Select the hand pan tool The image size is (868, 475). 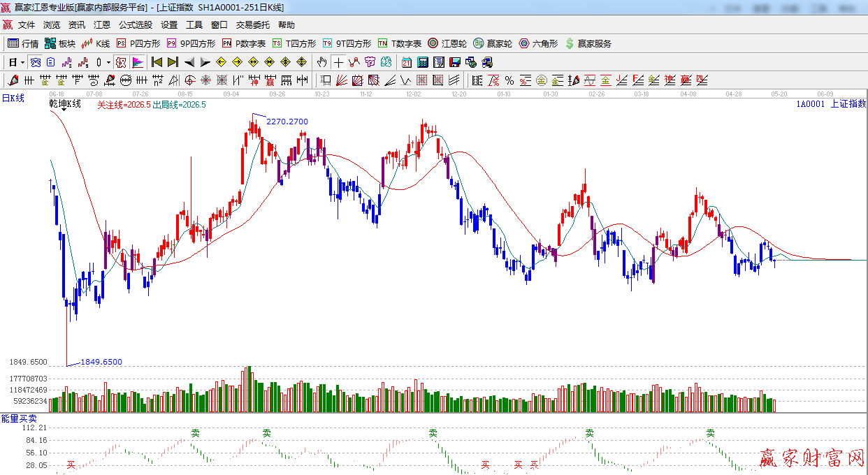[x=321, y=62]
